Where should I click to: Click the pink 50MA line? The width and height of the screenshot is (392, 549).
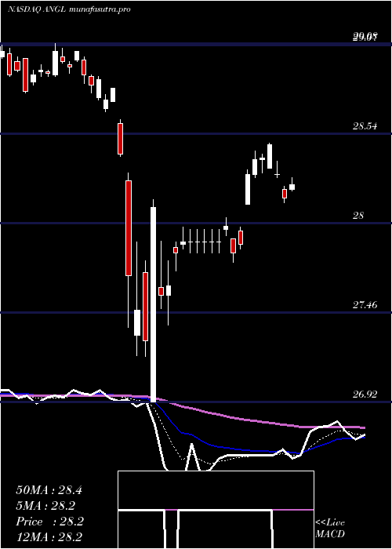click(x=245, y=419)
